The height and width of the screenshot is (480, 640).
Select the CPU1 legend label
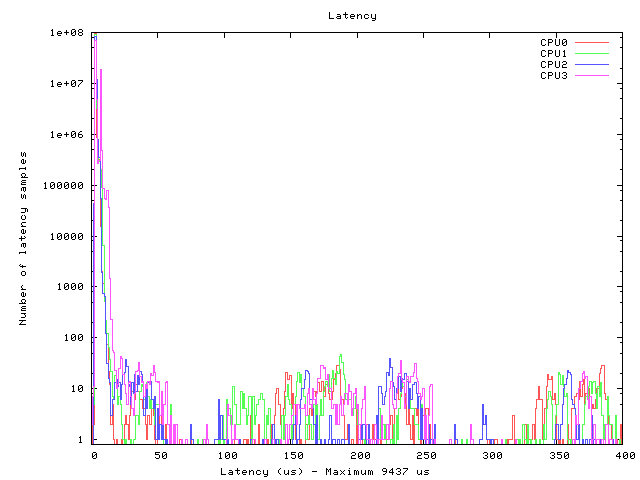(554, 53)
